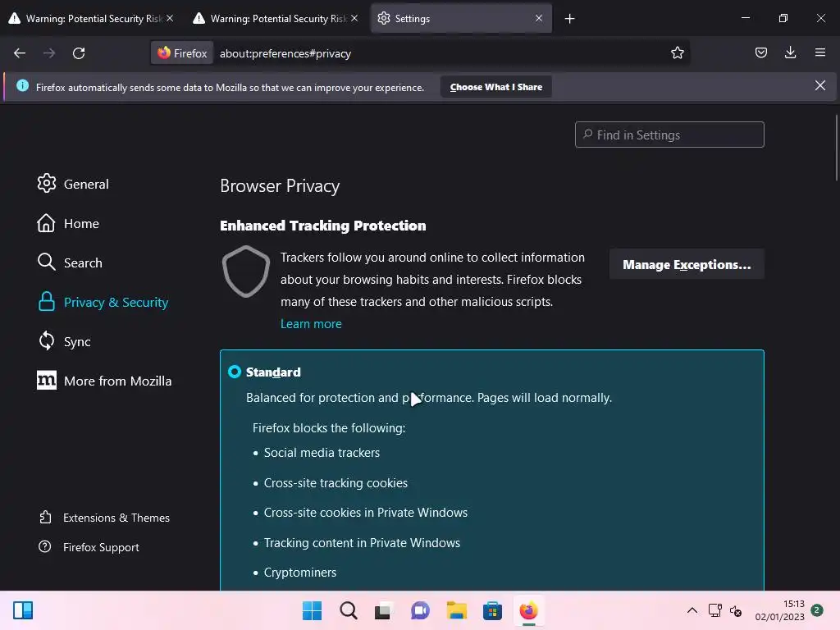Click the Search magnifier icon in sidebar
This screenshot has width=840, height=630.
coord(47,262)
